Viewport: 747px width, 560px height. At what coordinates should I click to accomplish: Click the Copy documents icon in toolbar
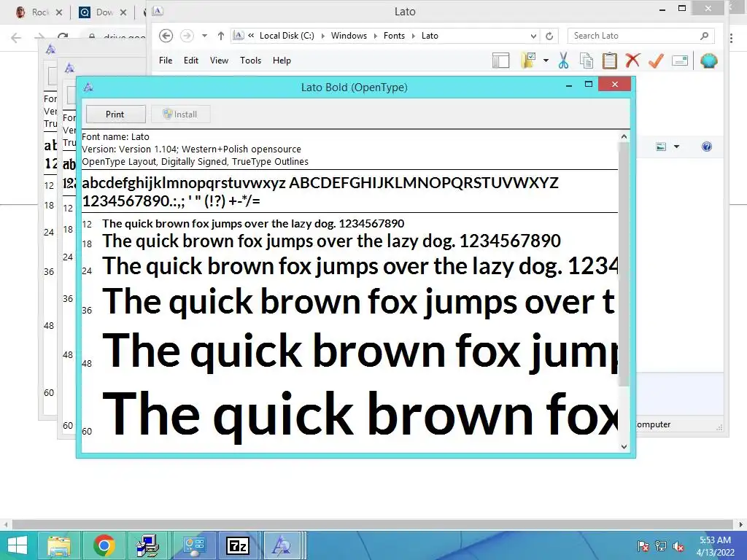[587, 61]
